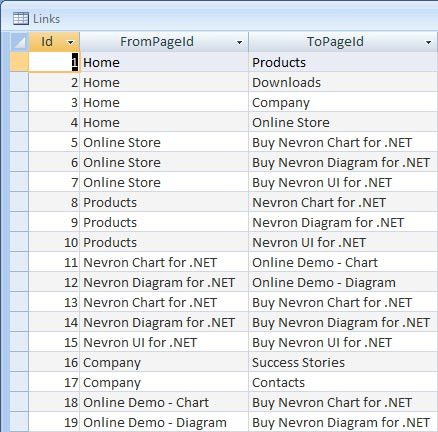Click Online Store FromPageId in row 6
438x432 pixels.
[164, 162]
